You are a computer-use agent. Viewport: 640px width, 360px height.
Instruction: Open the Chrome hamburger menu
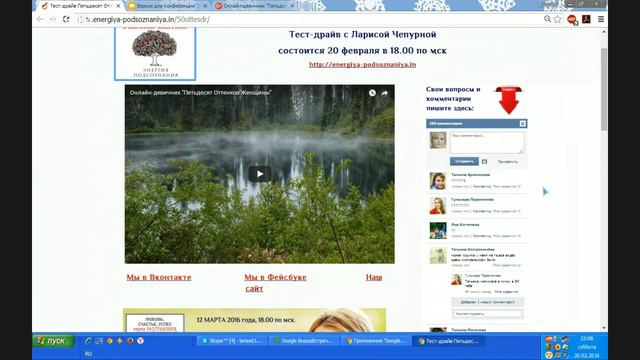click(601, 19)
